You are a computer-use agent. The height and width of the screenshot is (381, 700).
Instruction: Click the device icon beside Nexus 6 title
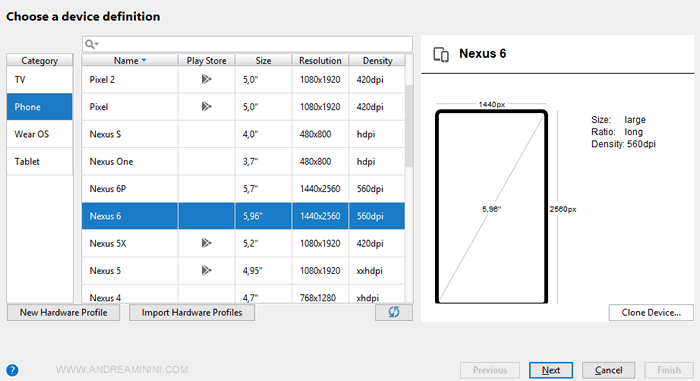pos(441,54)
